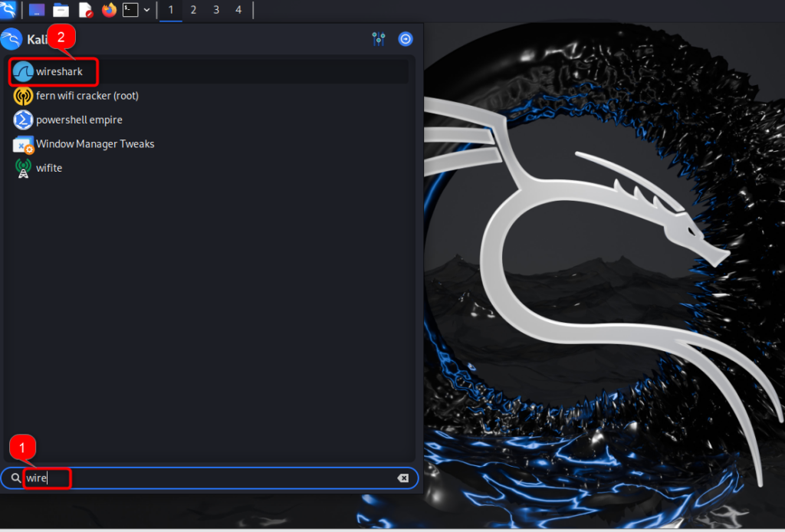Open the terminal emulator from panel
Viewport: 785px width, 532px height.
(129, 10)
